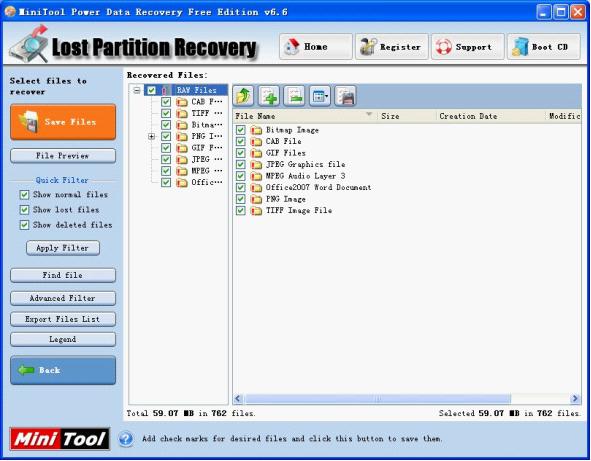Click the save-disk toolbar icon
Viewport: 591px width, 461px height.
coord(345,96)
